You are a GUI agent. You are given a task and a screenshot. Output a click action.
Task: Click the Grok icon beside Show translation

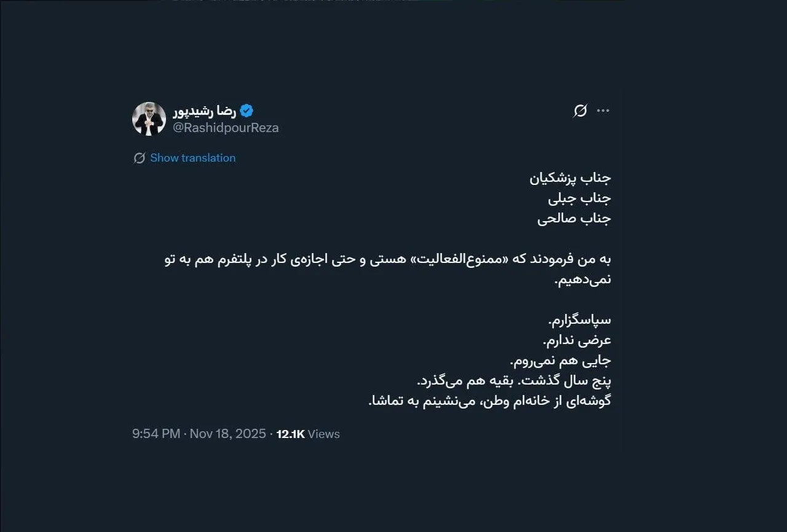pos(139,158)
